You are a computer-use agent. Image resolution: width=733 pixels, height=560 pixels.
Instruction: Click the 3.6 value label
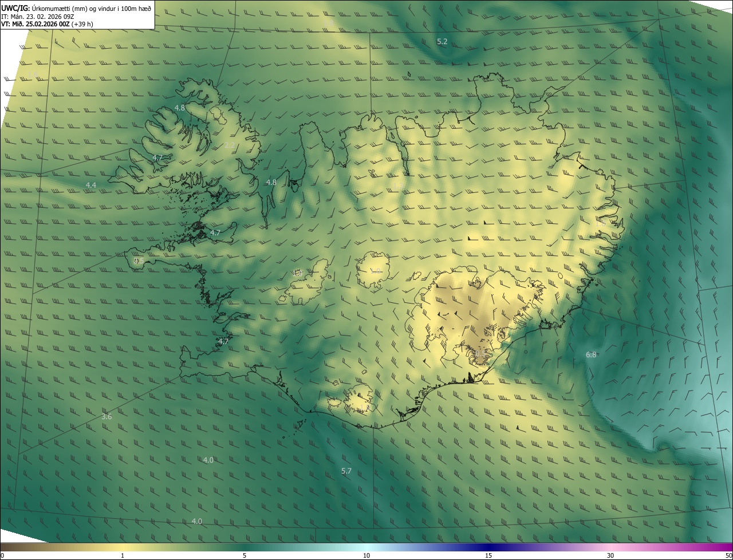[x=107, y=417]
